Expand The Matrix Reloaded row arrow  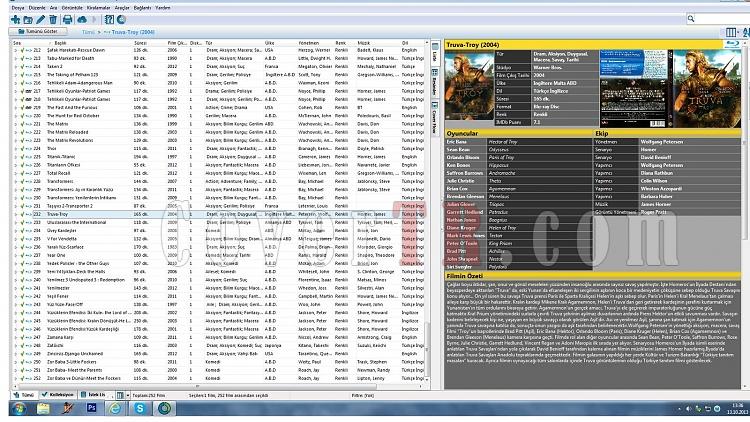(16, 132)
